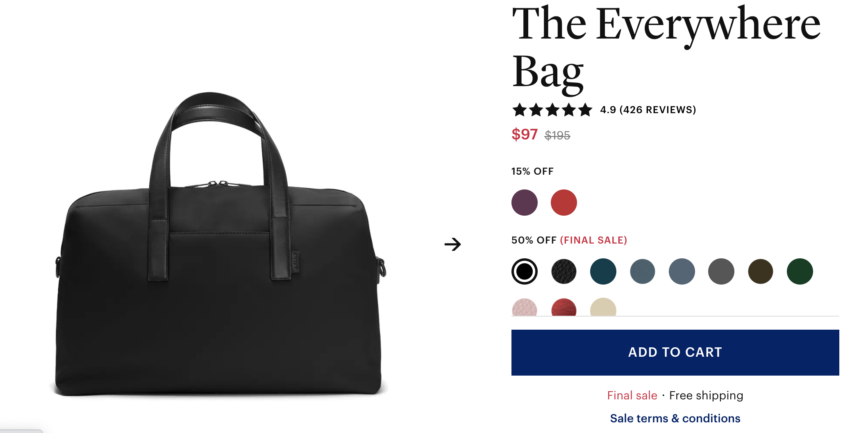Select the purple color swatch
The height and width of the screenshot is (433, 868).
pyautogui.click(x=525, y=203)
